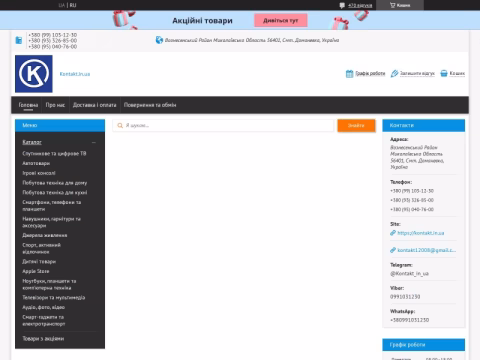
Task: Click the Viber number 0991031230
Action: (405, 297)
